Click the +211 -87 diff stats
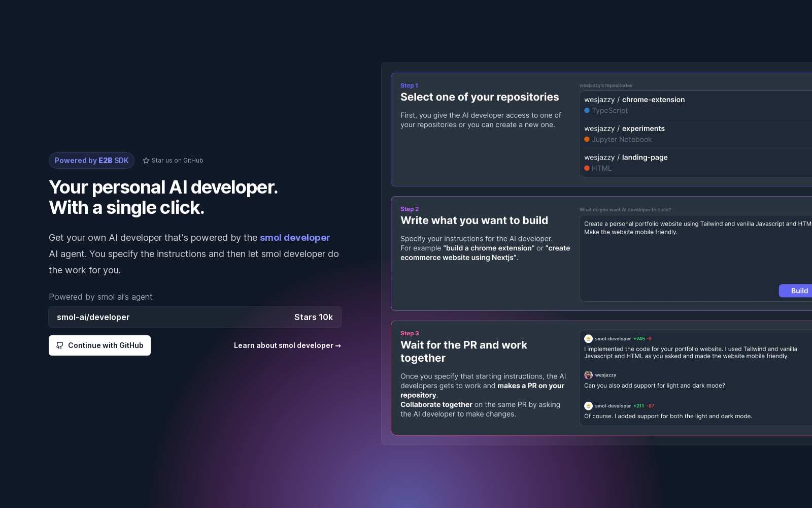Screen dimensions: 812x508 click(644, 406)
